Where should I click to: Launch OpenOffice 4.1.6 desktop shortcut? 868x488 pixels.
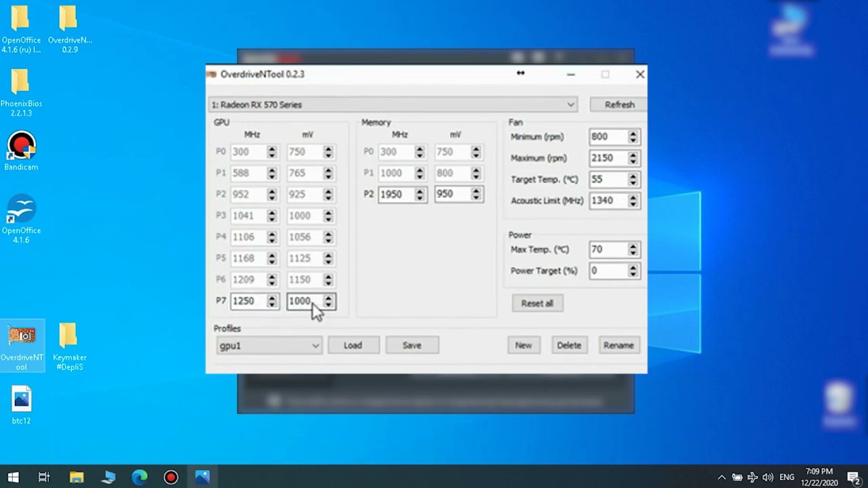(x=21, y=220)
